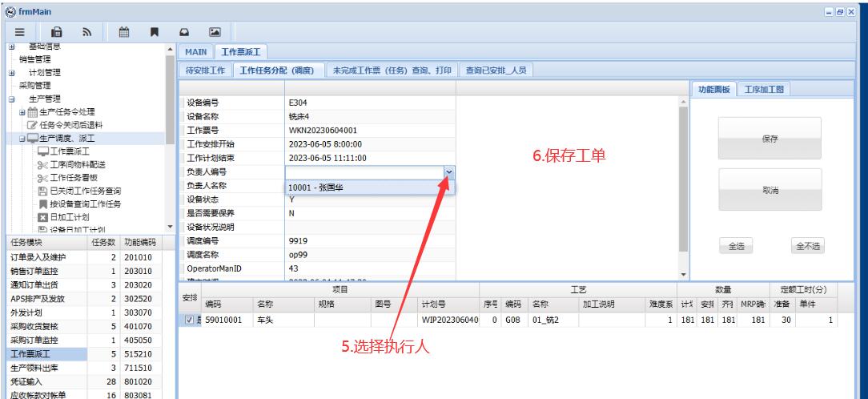Select the 通知订单出货 task row

point(85,285)
